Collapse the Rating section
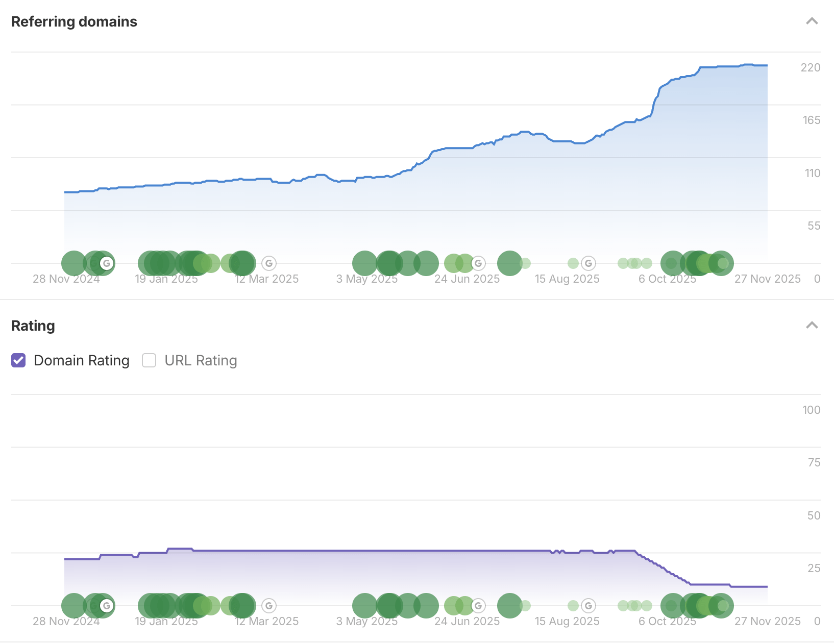 tap(812, 325)
